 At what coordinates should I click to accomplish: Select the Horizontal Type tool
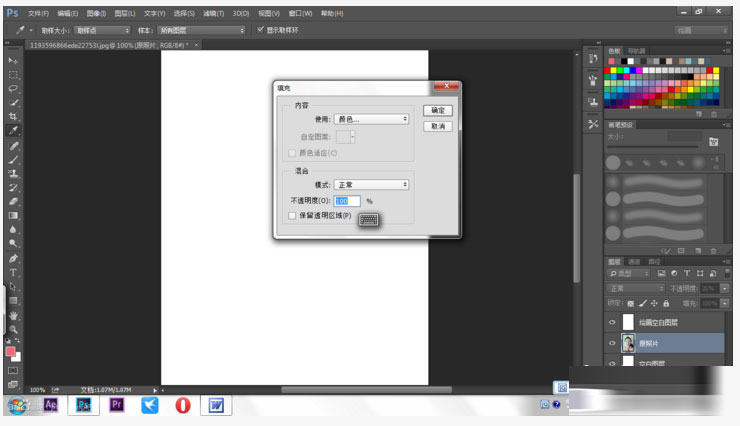point(13,273)
